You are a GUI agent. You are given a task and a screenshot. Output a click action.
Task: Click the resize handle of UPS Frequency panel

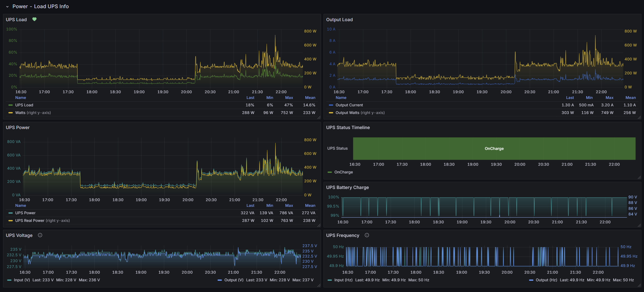[639, 286]
